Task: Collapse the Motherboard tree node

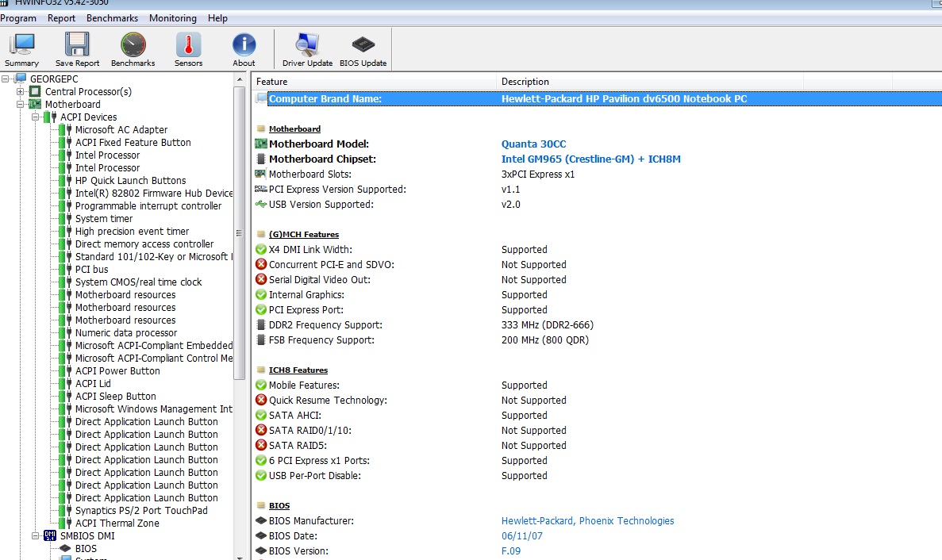Action: (21, 104)
